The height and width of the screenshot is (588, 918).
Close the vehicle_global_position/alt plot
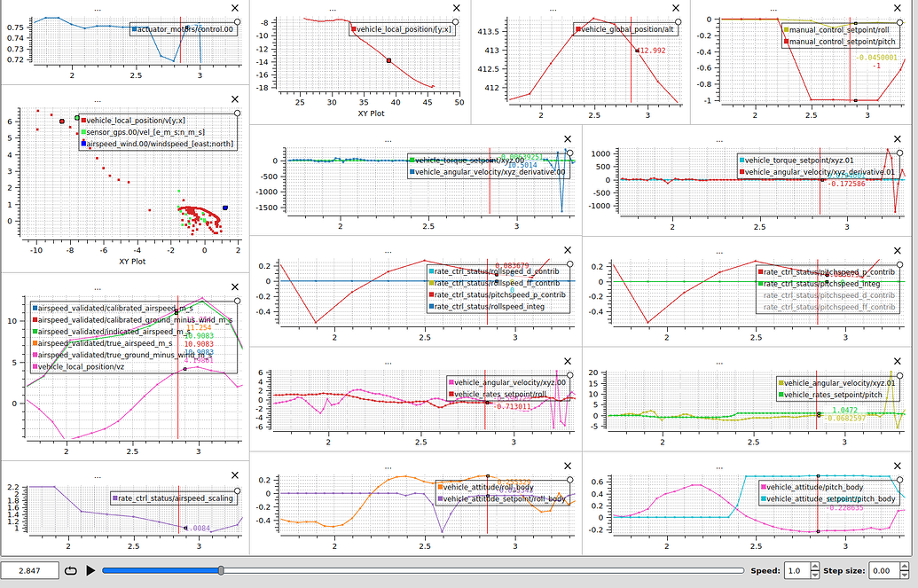click(x=676, y=8)
